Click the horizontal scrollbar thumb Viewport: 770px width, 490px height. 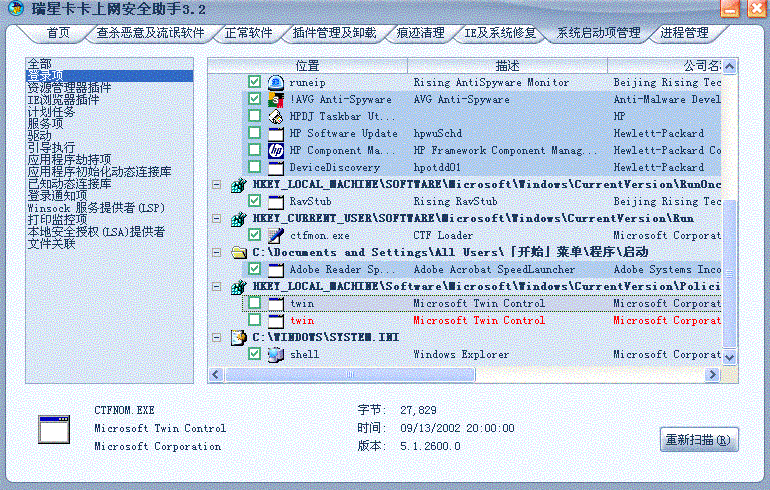click(350, 375)
